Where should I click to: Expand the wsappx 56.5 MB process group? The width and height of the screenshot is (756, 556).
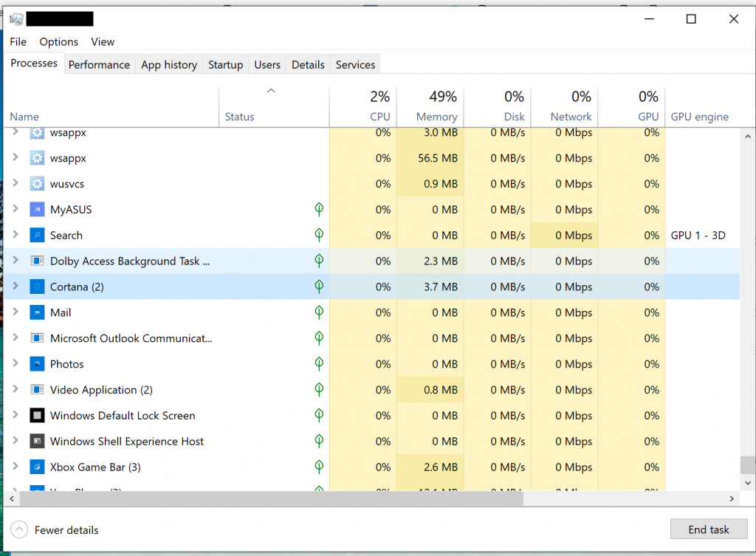(x=16, y=157)
